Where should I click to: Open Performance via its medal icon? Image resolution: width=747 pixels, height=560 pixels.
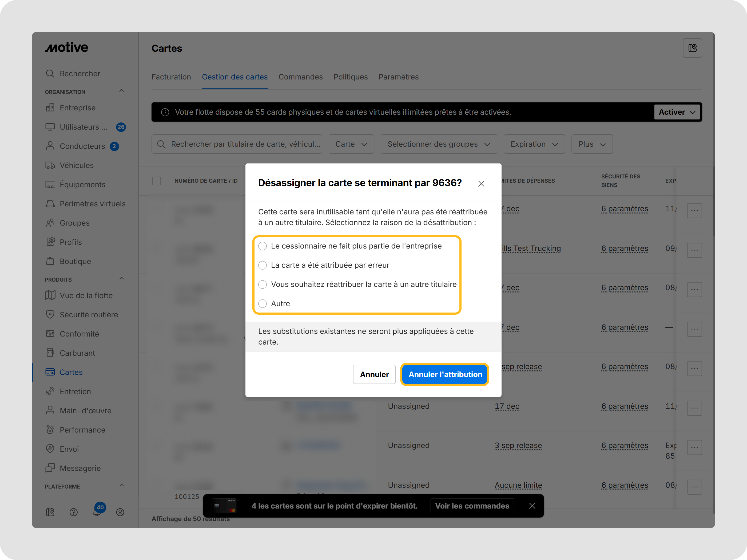[50, 430]
